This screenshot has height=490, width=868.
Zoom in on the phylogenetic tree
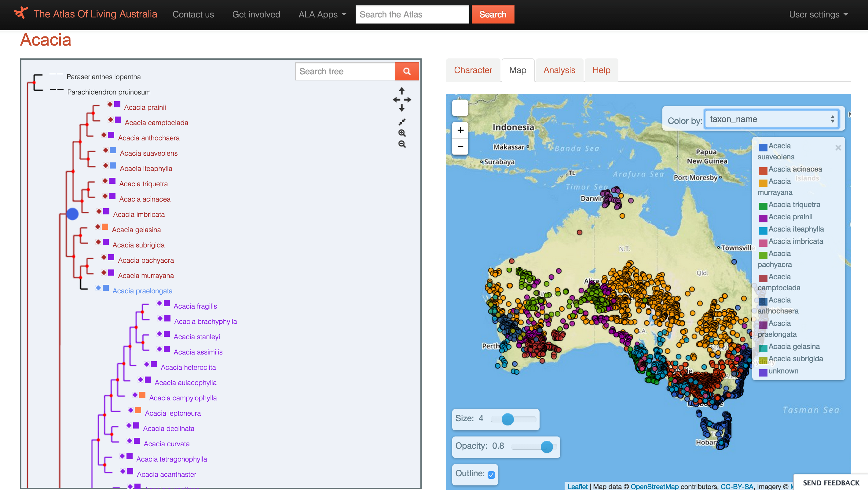pos(402,133)
